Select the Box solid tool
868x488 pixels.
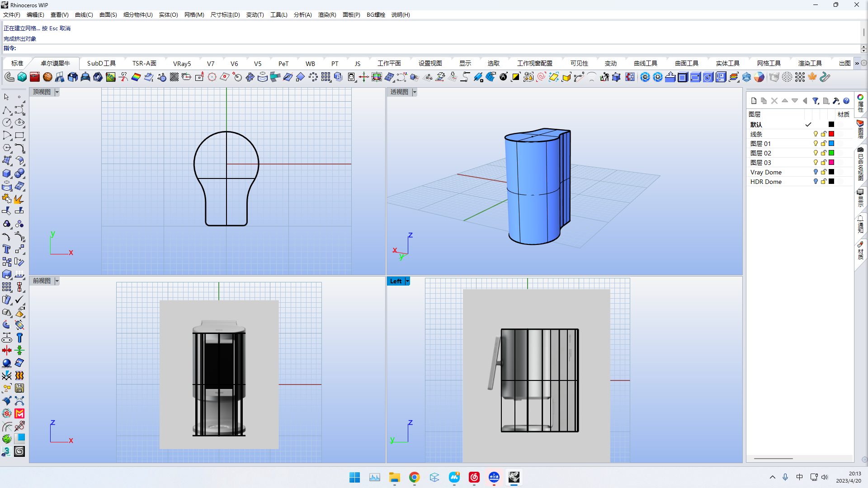pos(7,174)
